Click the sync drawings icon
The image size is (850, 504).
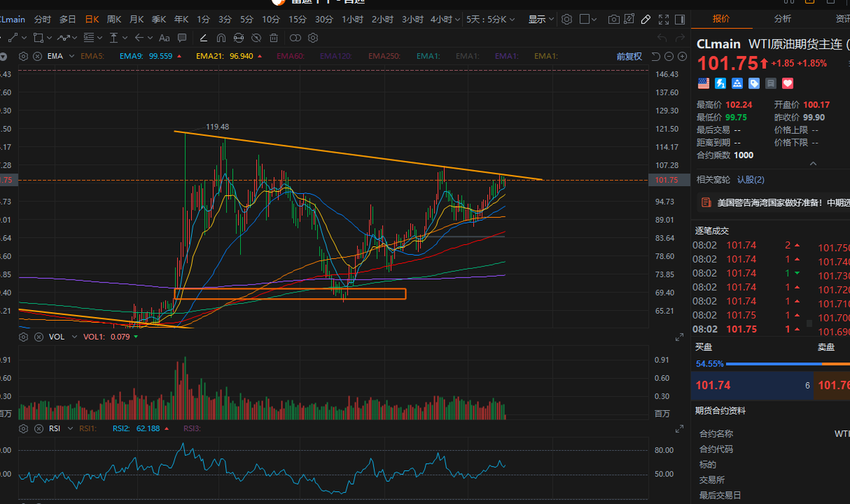(x=239, y=38)
